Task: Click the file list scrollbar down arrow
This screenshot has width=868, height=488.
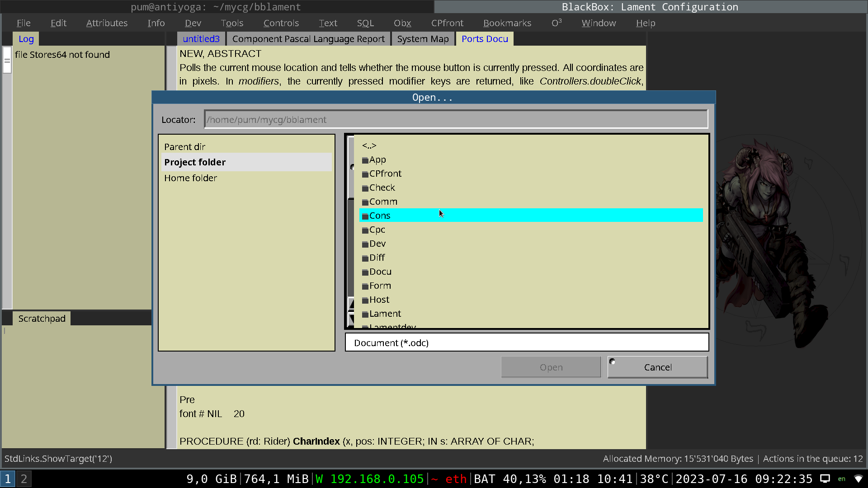Action: tap(351, 319)
